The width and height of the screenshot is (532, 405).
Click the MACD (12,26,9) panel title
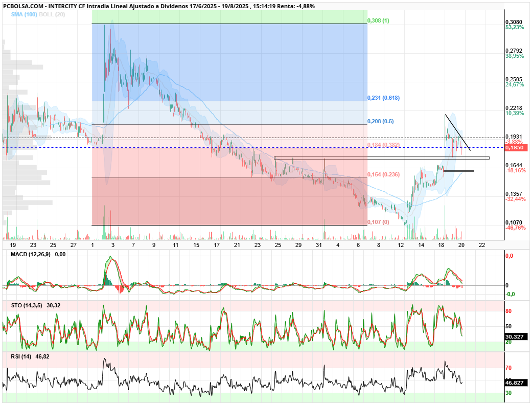(31, 254)
